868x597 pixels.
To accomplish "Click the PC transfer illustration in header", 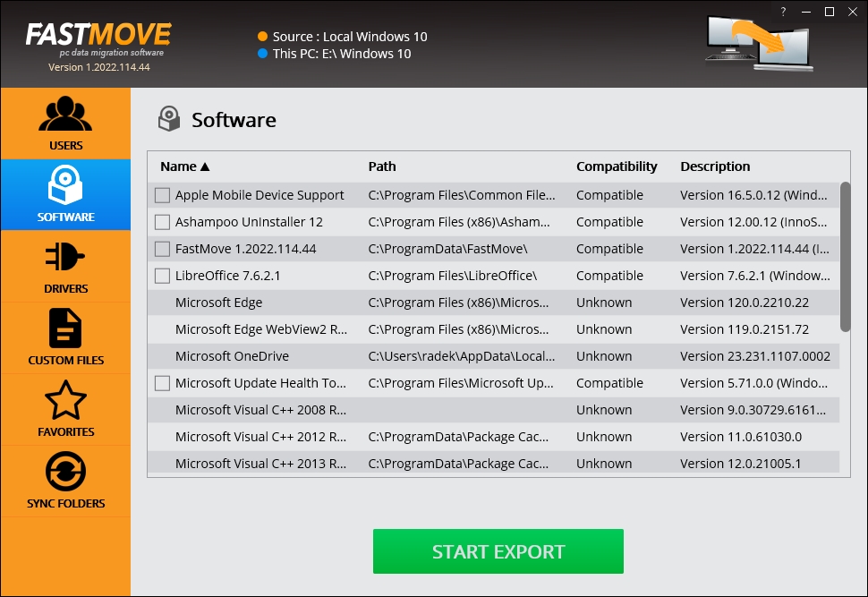I will [x=760, y=44].
